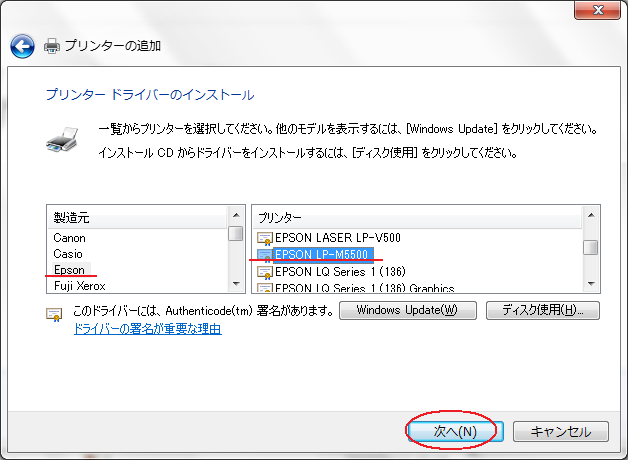The height and width of the screenshot is (460, 628).
Task: Select EPSON LP-M5500 printer
Action: pos(322,255)
